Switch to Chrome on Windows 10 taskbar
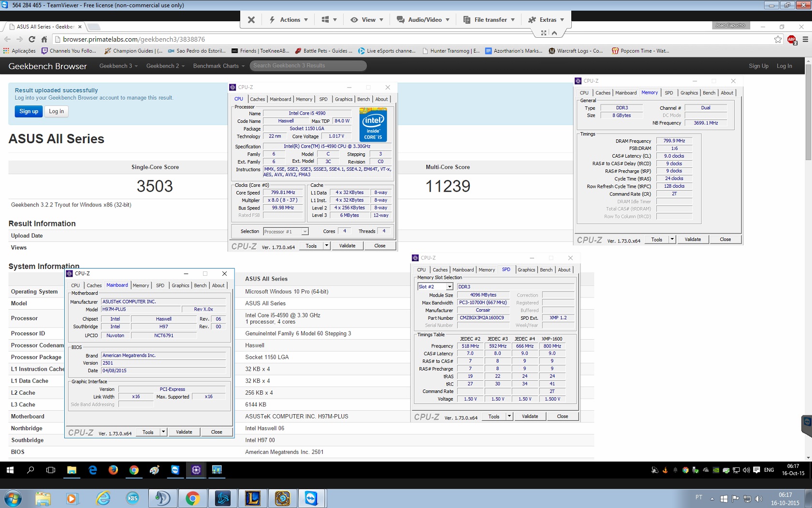 coord(134,470)
